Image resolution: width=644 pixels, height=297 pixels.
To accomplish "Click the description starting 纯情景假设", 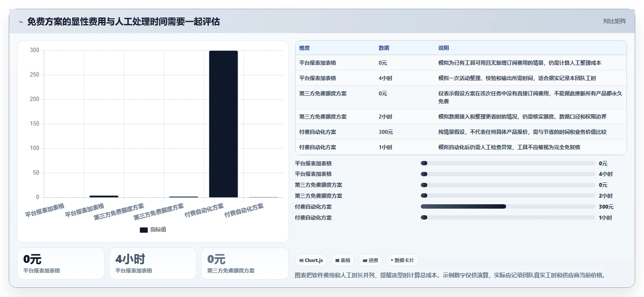I will [x=522, y=132].
